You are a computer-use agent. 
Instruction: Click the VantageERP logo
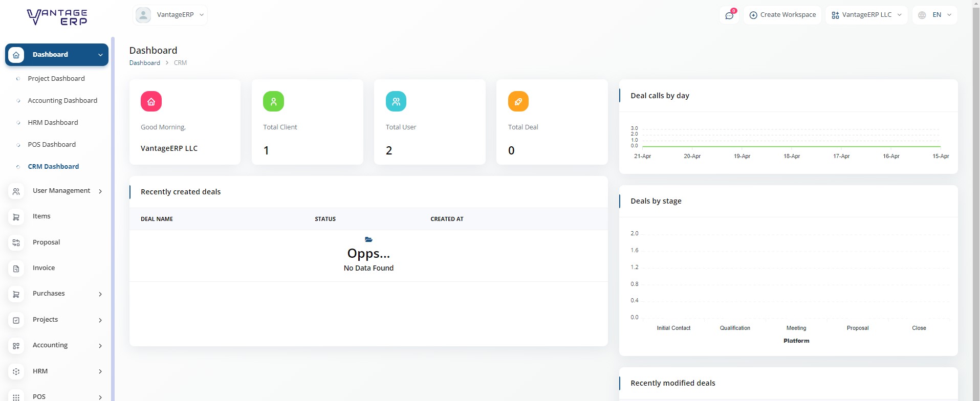57,17
